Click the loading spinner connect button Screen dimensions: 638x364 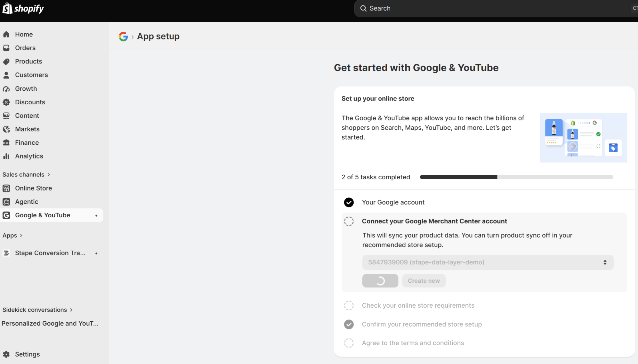(380, 281)
